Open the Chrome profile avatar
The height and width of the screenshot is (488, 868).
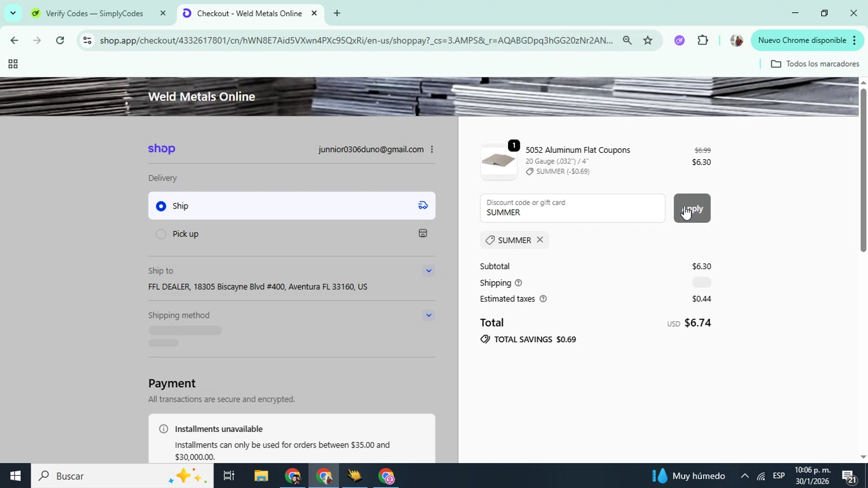click(736, 41)
